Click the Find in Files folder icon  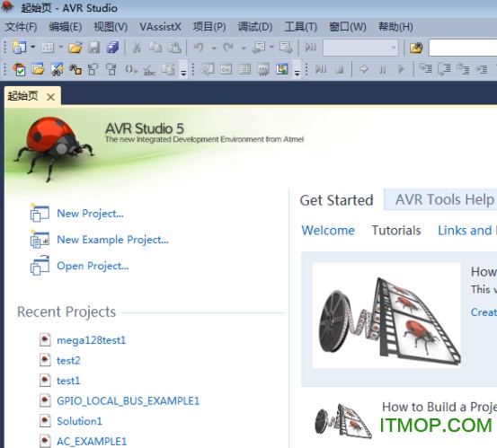click(416, 48)
